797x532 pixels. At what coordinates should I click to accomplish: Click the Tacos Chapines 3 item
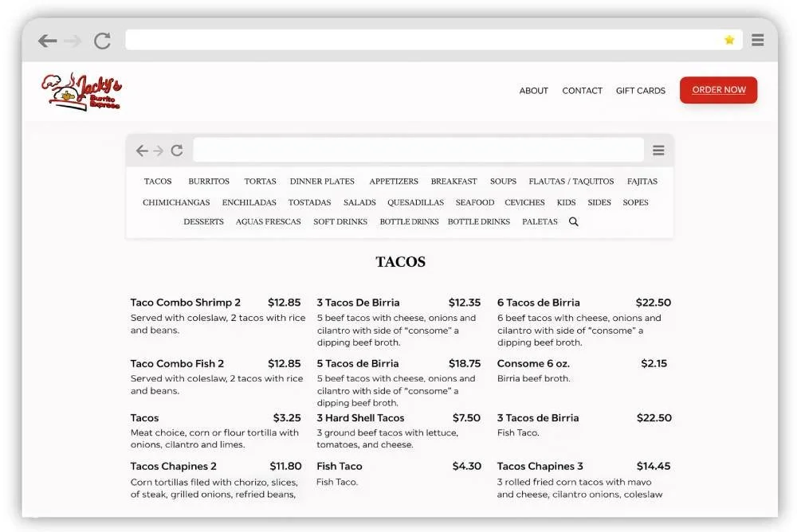pyautogui.click(x=540, y=466)
